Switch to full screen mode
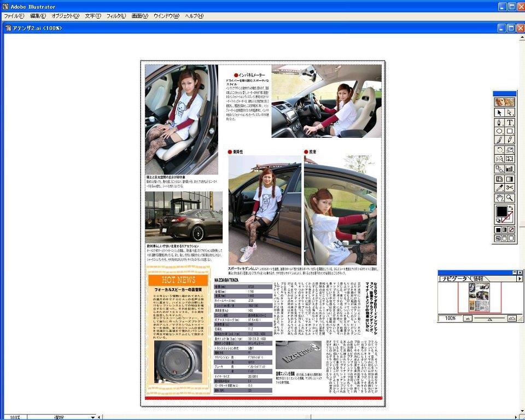The width and height of the screenshot is (525, 420). tap(511, 238)
